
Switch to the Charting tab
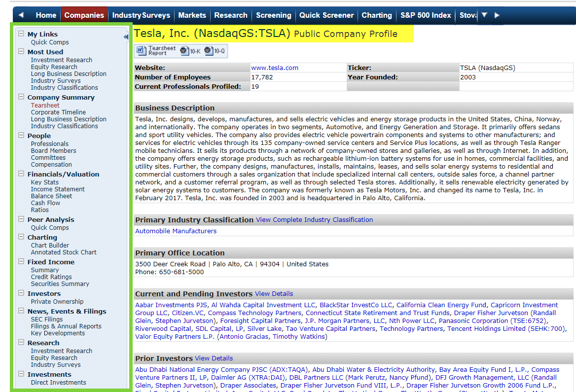point(377,15)
